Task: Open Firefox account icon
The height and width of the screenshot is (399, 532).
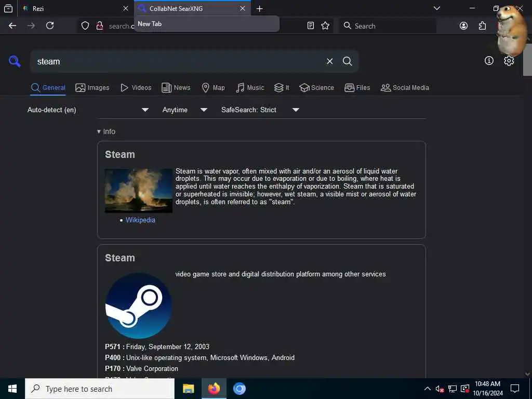Action: (x=463, y=26)
